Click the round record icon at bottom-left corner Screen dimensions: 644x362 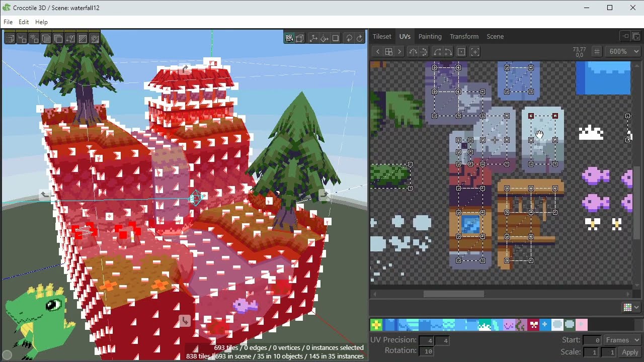click(7, 355)
